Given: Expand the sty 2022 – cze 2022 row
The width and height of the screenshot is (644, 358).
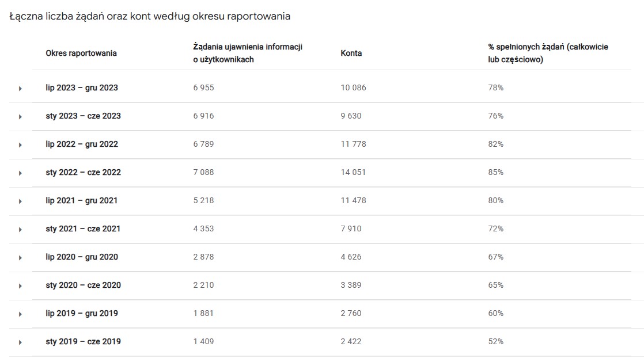Looking at the screenshot, I should pyautogui.click(x=20, y=173).
